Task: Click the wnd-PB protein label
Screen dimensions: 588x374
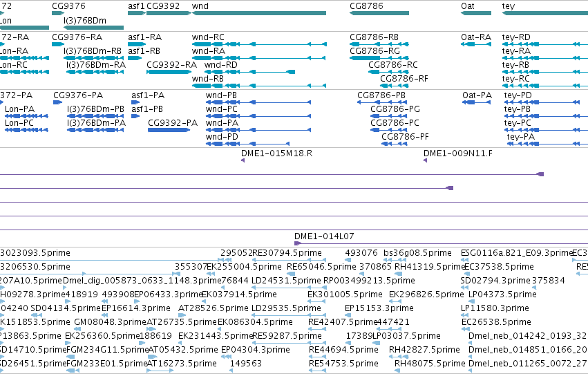Action: (221, 95)
